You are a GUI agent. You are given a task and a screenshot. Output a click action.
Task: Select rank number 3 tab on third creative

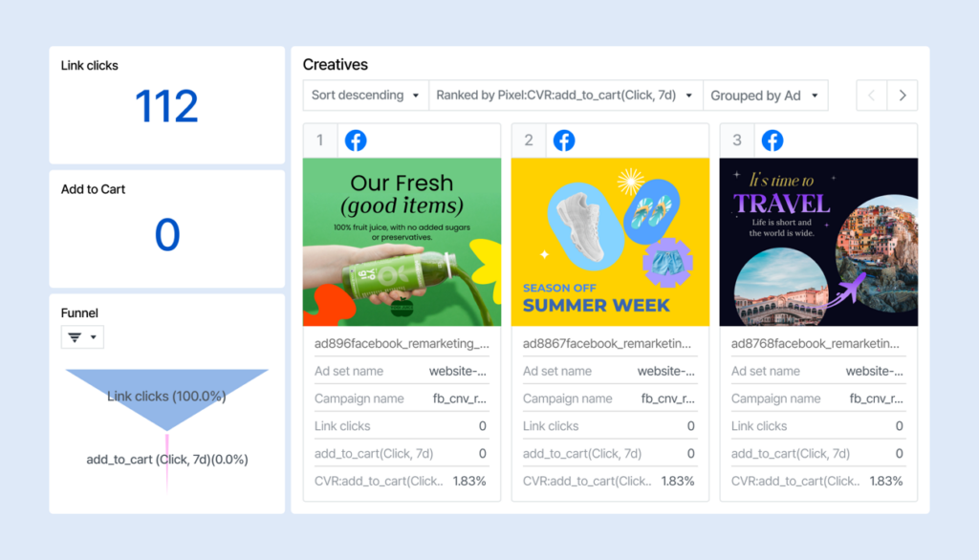pos(736,140)
